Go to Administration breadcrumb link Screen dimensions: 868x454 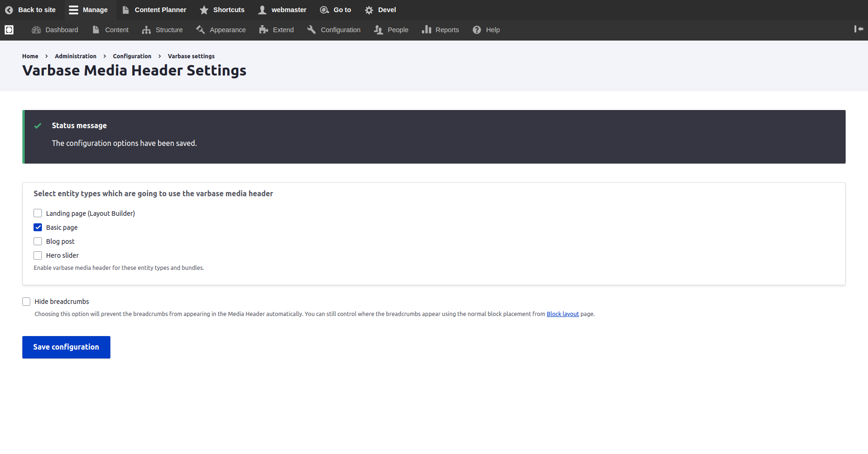pos(75,56)
